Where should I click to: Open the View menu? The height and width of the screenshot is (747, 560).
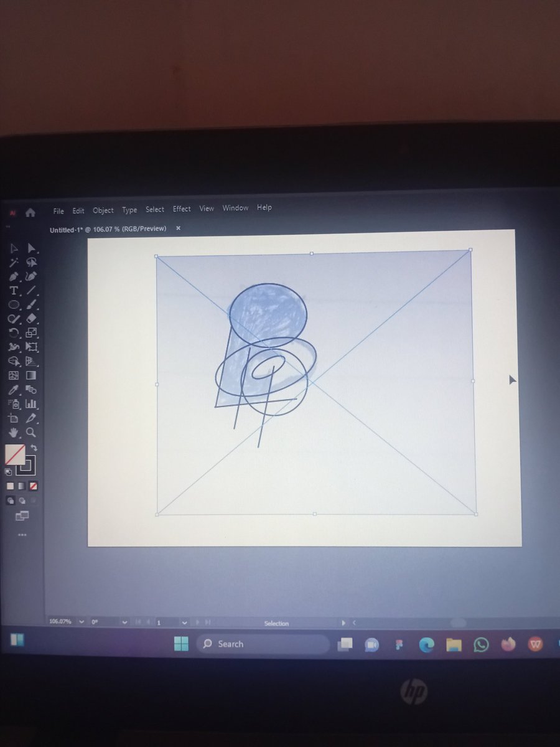tap(207, 209)
